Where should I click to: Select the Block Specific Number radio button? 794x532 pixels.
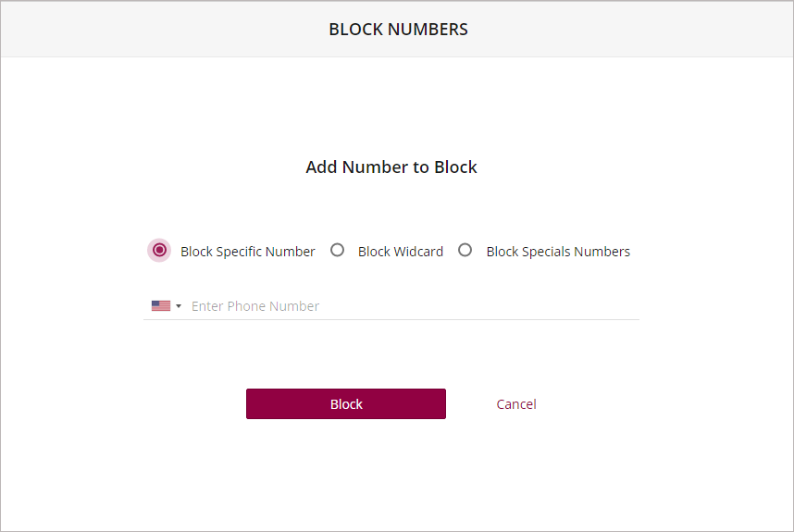coord(159,250)
